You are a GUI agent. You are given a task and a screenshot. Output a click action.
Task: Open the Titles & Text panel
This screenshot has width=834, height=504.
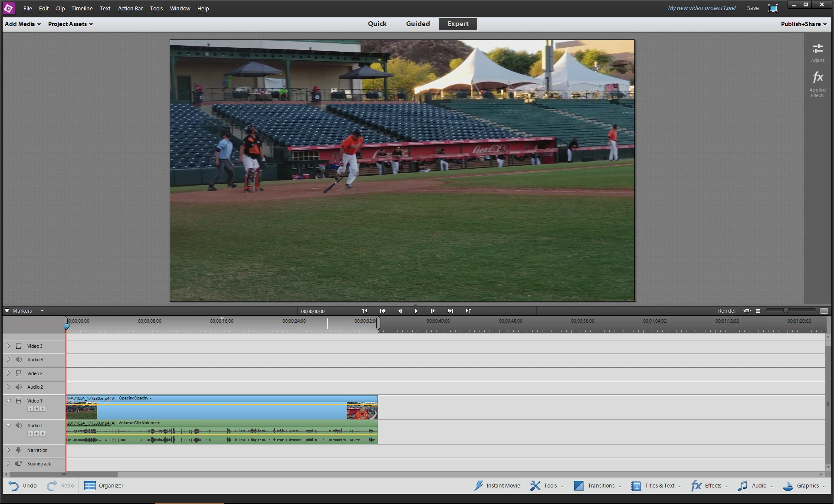point(656,486)
